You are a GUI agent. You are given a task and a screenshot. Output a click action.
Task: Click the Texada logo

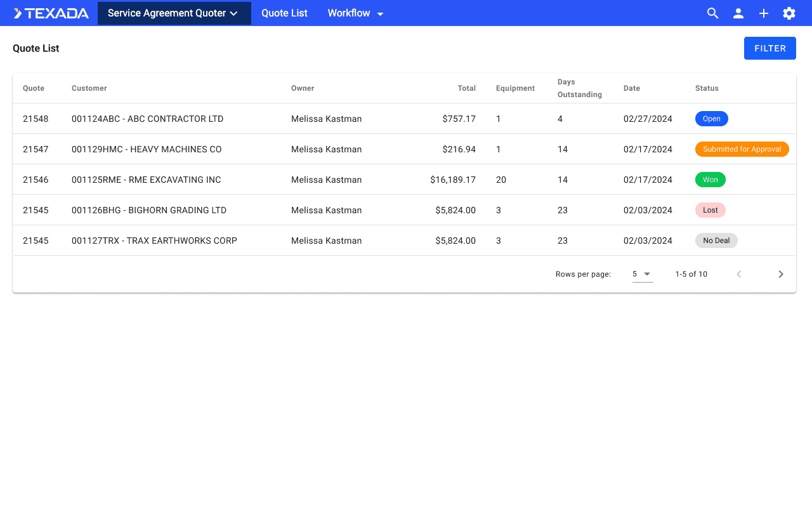point(51,13)
